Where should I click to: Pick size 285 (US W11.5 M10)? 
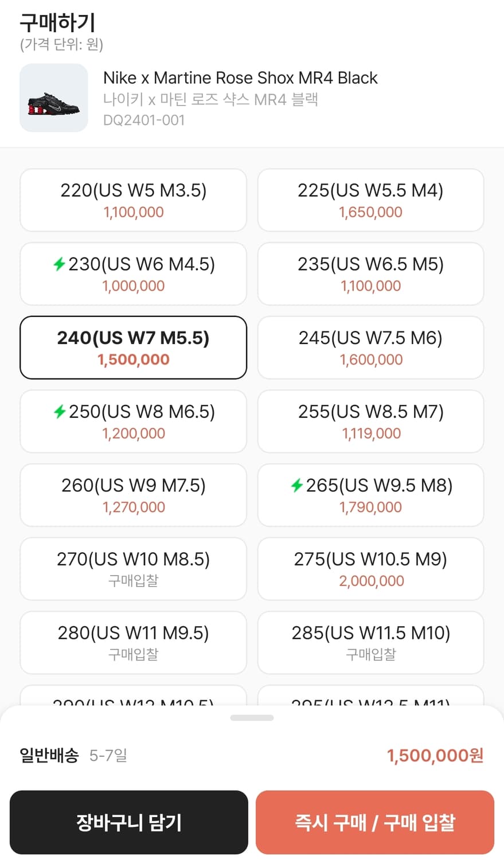(x=370, y=643)
